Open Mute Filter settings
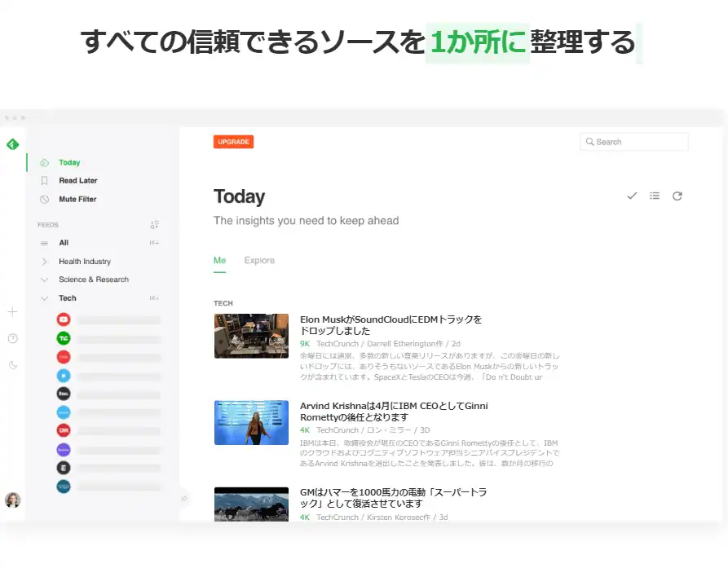Screen dimensions: 728x577 click(x=77, y=199)
